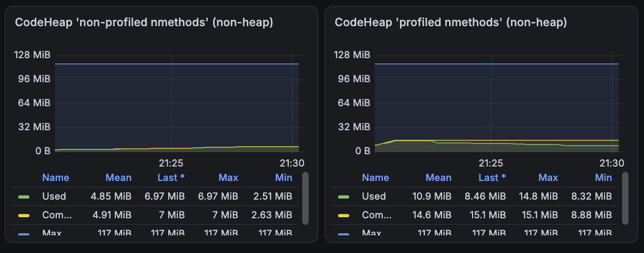644x253 pixels.
Task: Click the non-profiled legend scrollbar
Action: (x=305, y=198)
